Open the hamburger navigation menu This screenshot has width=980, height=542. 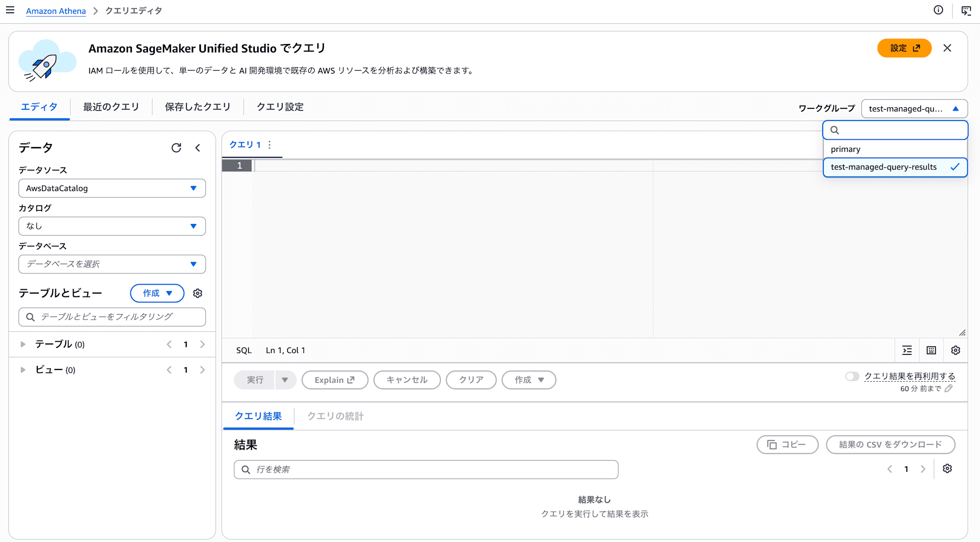click(10, 10)
